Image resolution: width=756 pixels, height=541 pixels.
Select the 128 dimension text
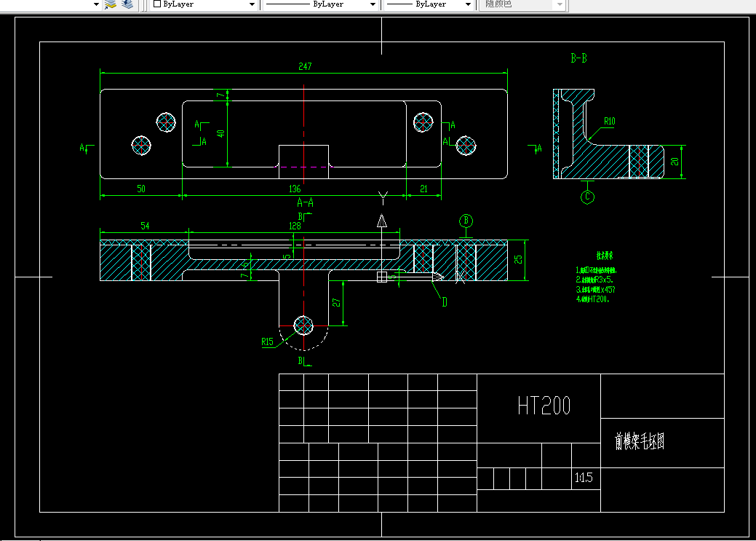(295, 226)
